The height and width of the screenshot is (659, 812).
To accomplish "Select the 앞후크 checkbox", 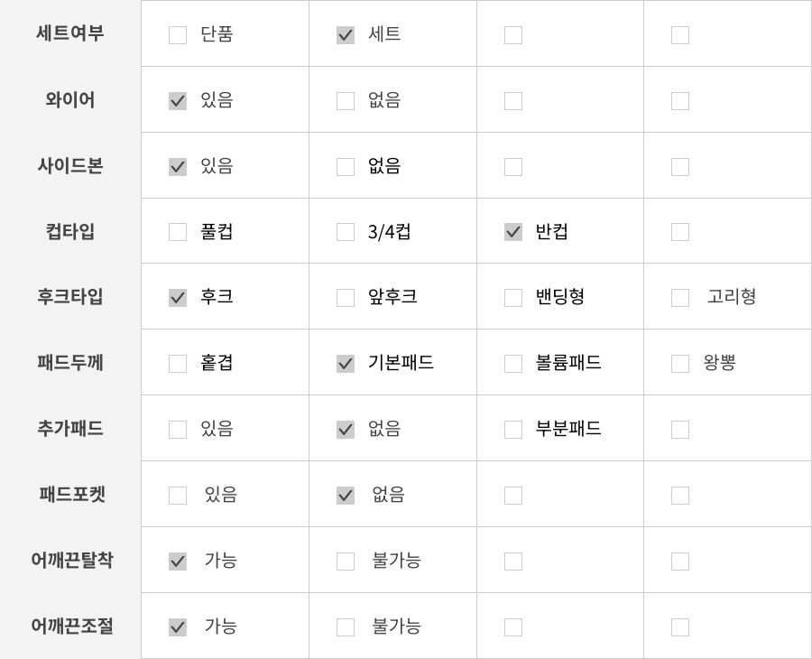I will point(346,298).
